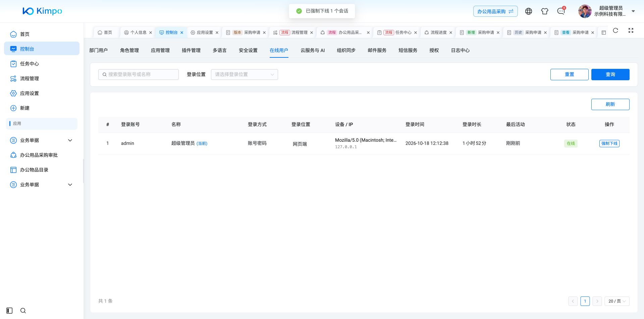
Task: Close the 控制台 tab
Action: 182,33
